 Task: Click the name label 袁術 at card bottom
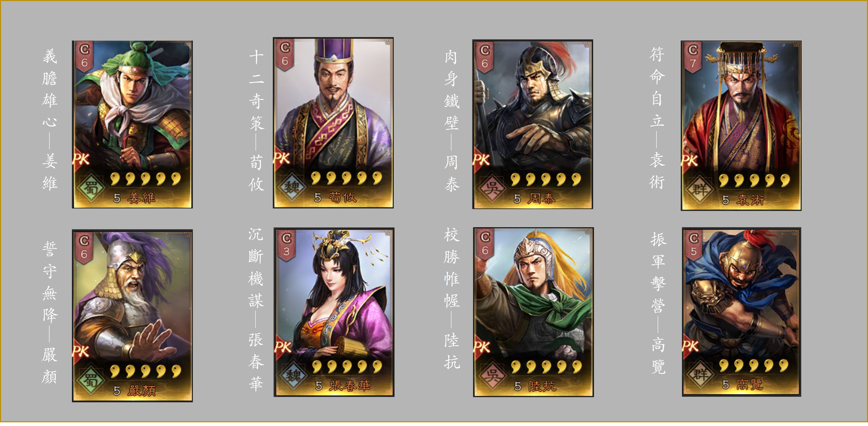tap(750, 200)
